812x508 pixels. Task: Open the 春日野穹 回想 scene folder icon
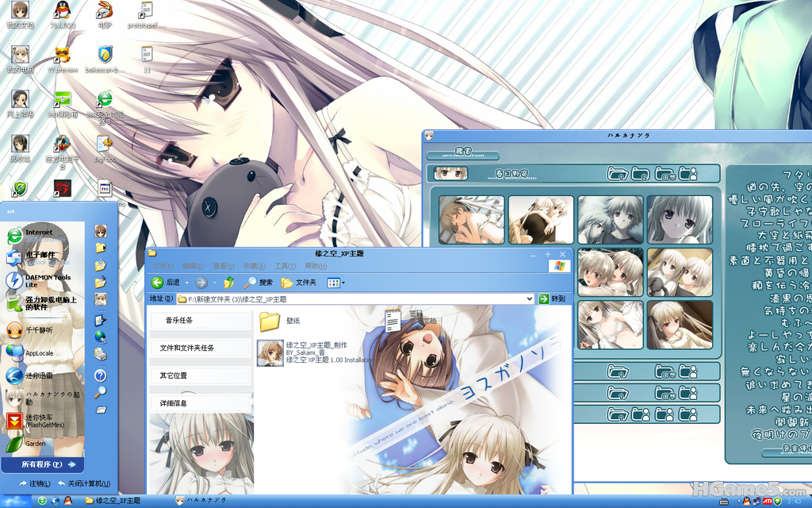[x=665, y=174]
